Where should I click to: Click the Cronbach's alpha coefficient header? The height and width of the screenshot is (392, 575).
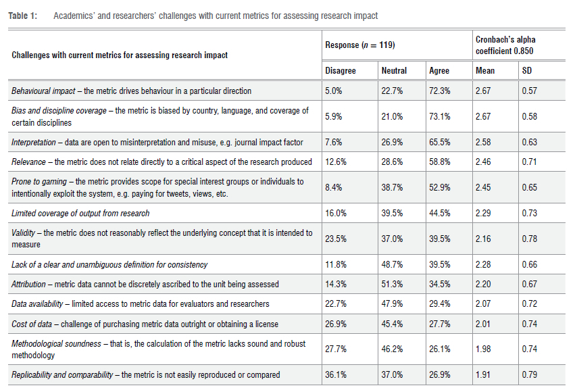505,45
